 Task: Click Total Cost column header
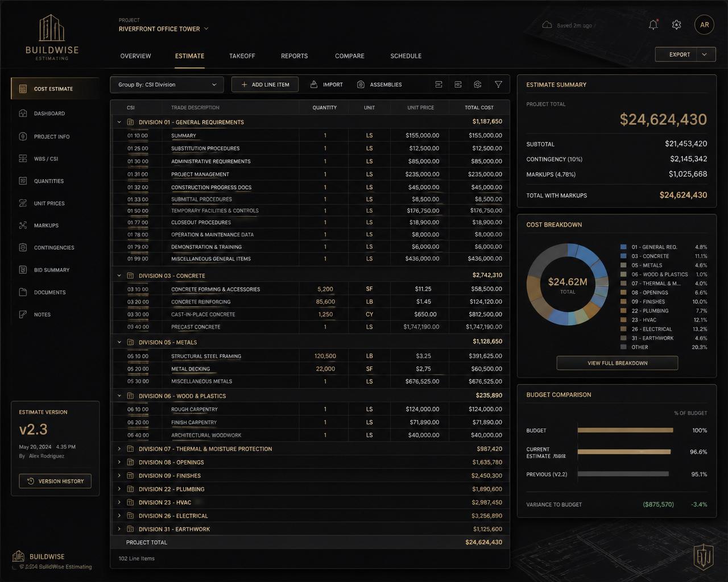(x=479, y=107)
